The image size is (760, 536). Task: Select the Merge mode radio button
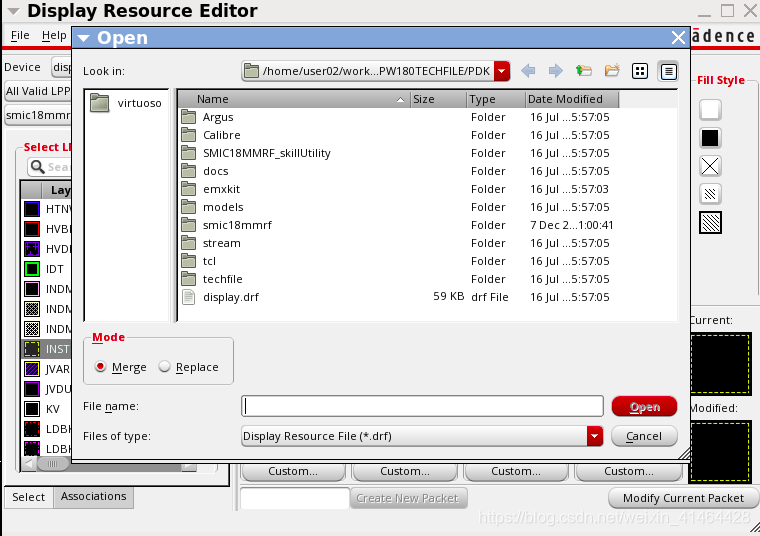click(x=100, y=366)
